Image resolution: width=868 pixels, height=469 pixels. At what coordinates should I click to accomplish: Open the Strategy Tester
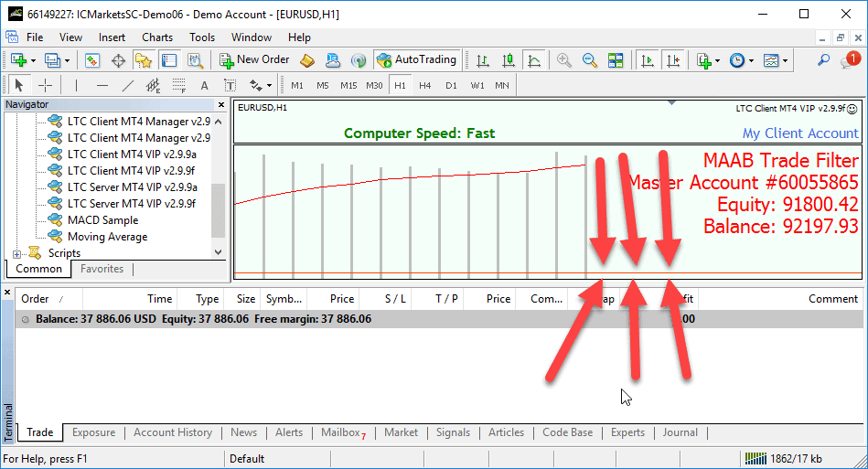click(x=195, y=60)
